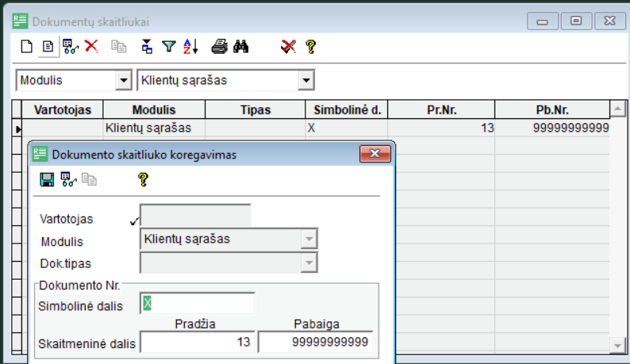Click the Simbolinė dalis text field
This screenshot has height=364, width=630.
pyautogui.click(x=198, y=304)
